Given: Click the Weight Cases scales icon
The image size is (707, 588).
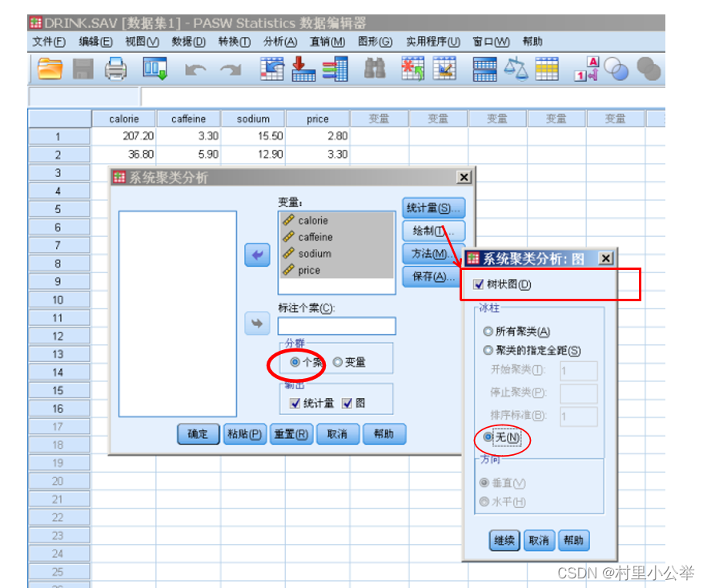Looking at the screenshot, I should click(x=516, y=70).
